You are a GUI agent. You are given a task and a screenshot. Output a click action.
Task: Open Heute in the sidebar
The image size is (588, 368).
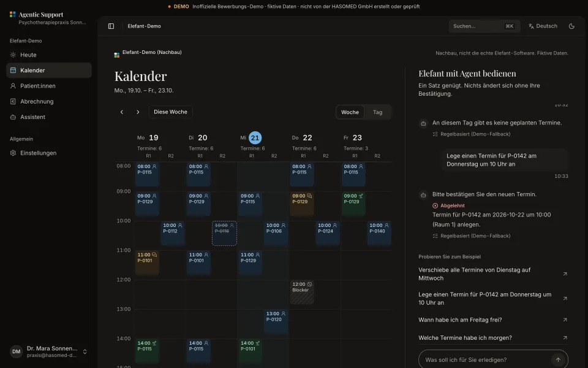coord(49,55)
